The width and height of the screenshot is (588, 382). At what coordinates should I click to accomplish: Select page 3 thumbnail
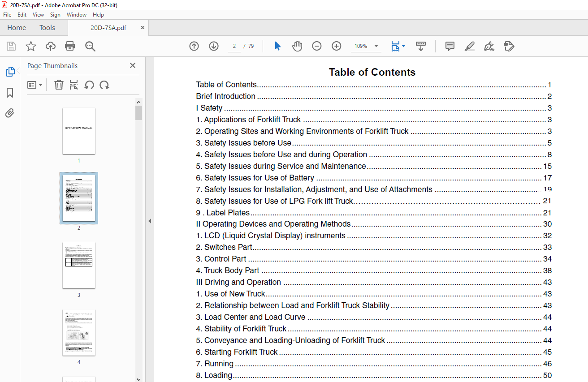point(79,265)
